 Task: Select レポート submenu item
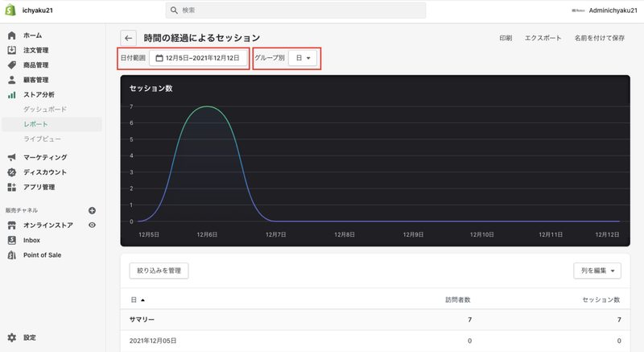[x=35, y=124]
